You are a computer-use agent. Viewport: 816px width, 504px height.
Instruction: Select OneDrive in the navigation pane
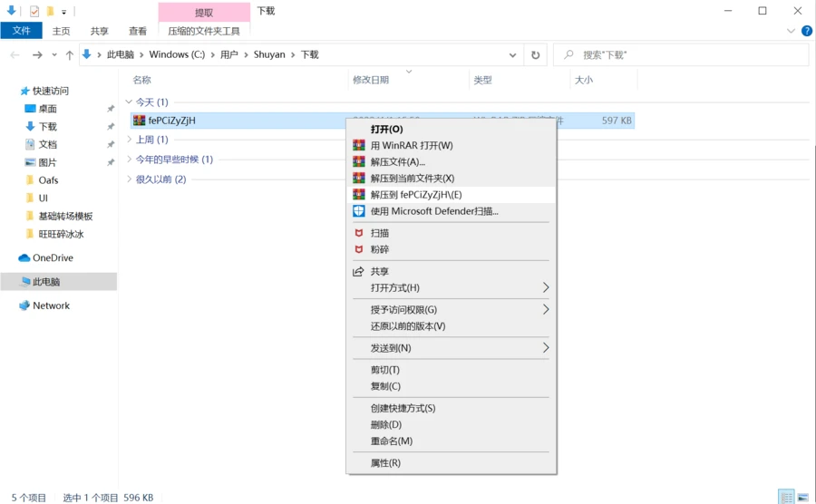tap(53, 257)
